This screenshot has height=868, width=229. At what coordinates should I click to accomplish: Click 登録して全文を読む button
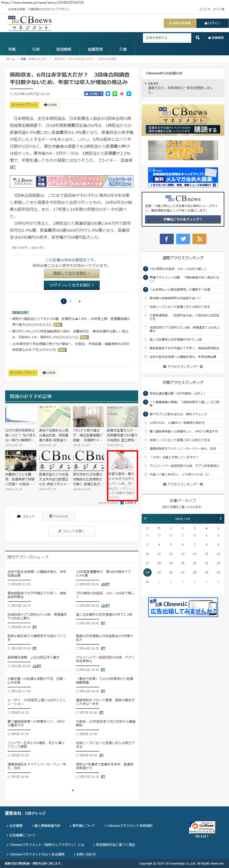[x=72, y=273]
